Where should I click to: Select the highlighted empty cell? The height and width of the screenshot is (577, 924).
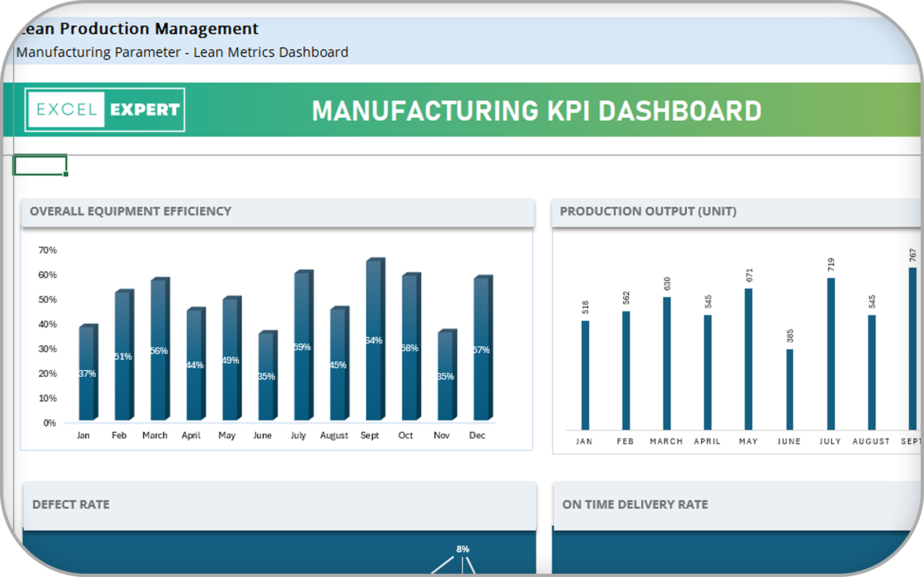[40, 165]
